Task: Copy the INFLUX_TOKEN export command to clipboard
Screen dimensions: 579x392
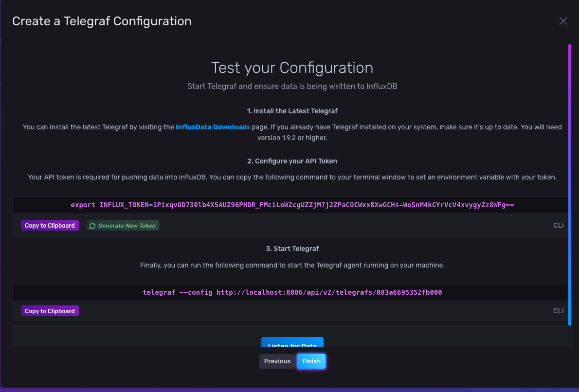Action: (50, 226)
